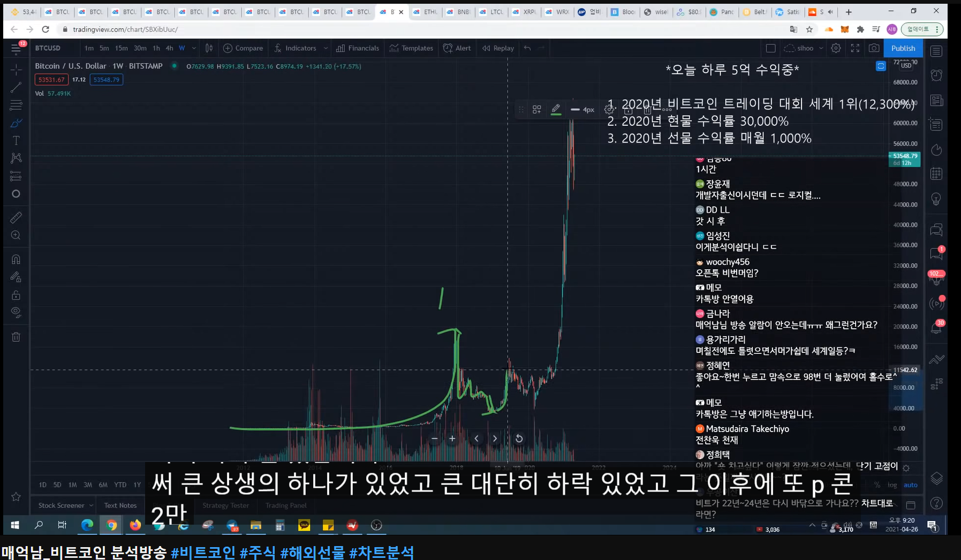
Task: Open the icons/shapes tool circle
Action: [16, 194]
